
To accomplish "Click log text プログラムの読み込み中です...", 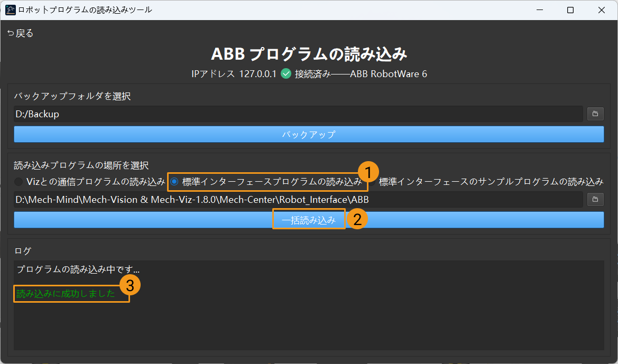I will (78, 269).
